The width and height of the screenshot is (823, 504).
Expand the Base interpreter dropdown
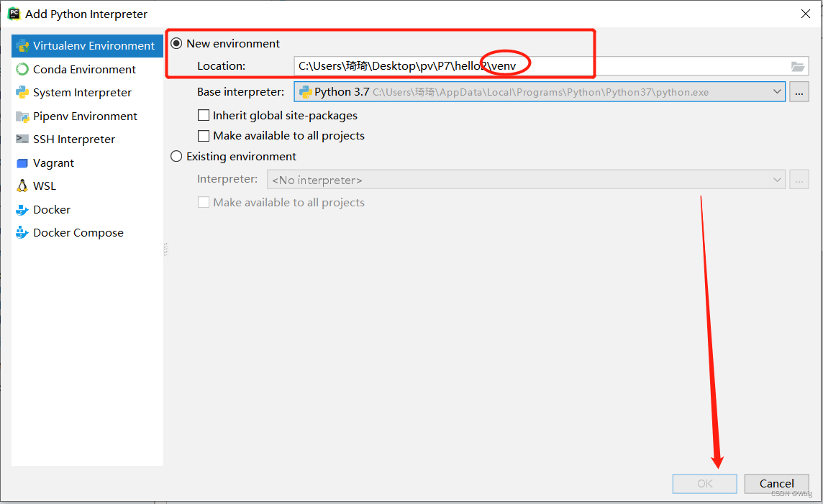point(777,92)
